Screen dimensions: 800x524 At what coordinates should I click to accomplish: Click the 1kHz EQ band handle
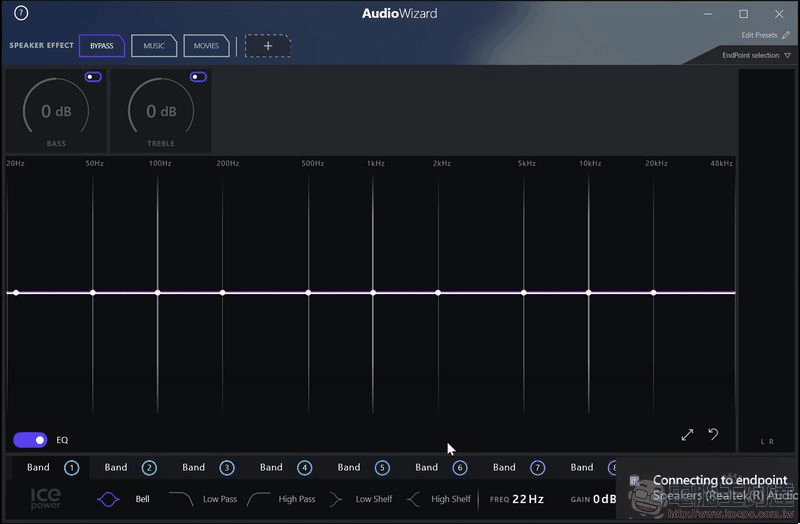373,293
